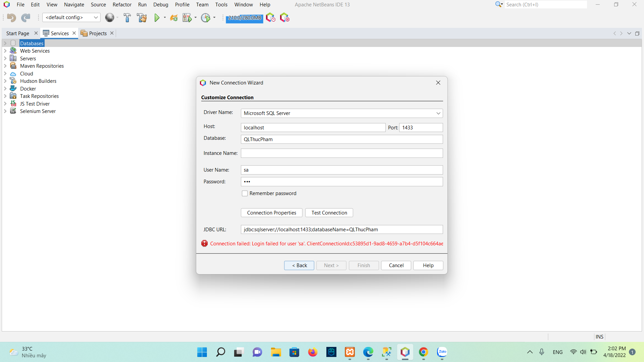Click the Redo toolbar icon
Image resolution: width=644 pixels, height=362 pixels.
click(x=26, y=18)
